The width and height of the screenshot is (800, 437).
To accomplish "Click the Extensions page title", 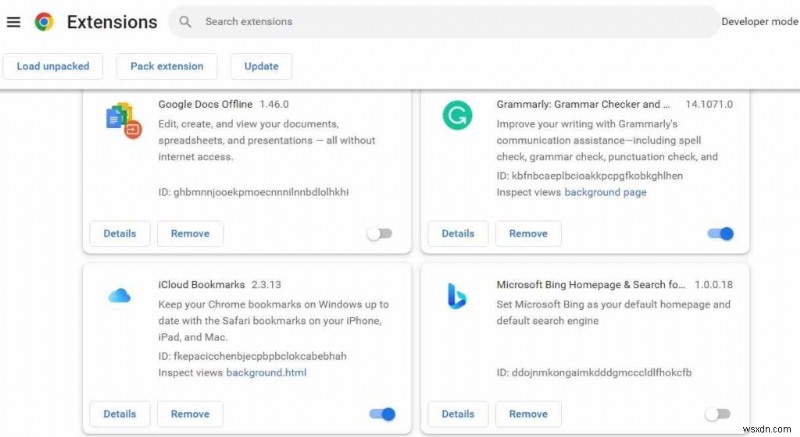I will (112, 22).
